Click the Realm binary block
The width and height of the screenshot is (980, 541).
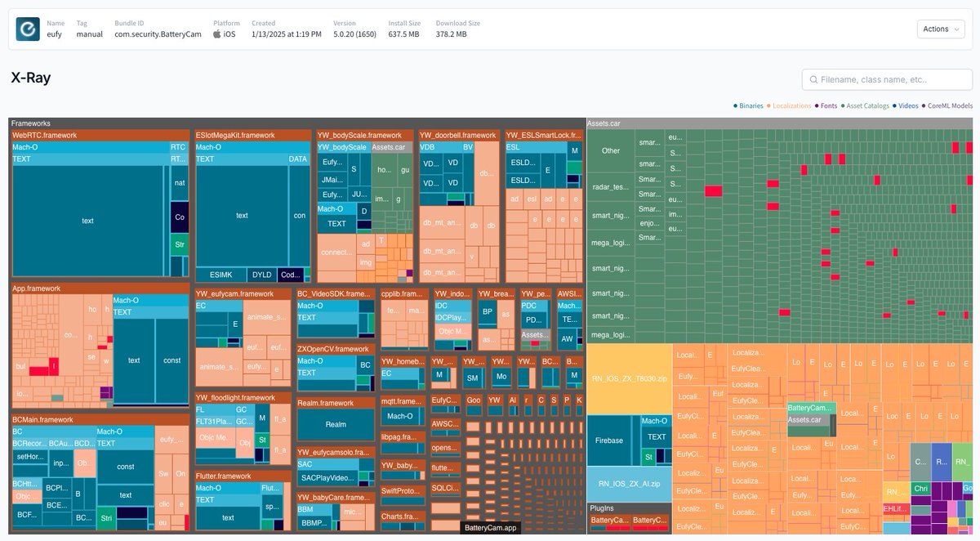pyautogui.click(x=336, y=425)
